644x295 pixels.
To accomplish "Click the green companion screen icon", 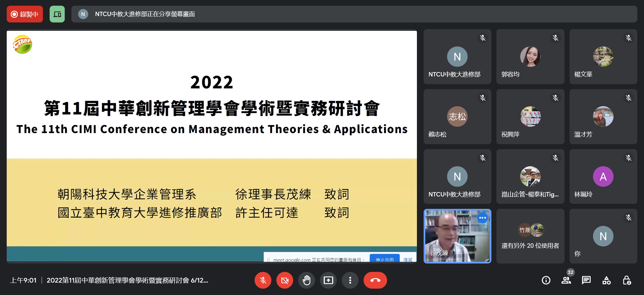I will [57, 14].
